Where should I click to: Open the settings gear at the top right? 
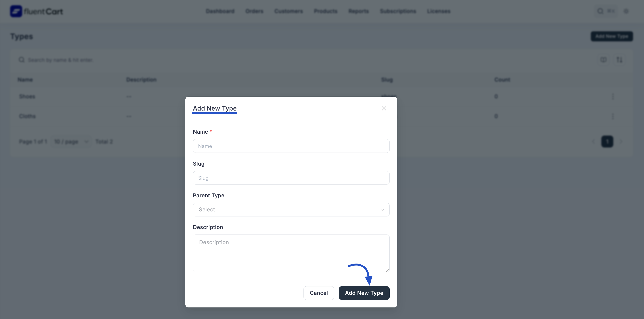tap(626, 11)
